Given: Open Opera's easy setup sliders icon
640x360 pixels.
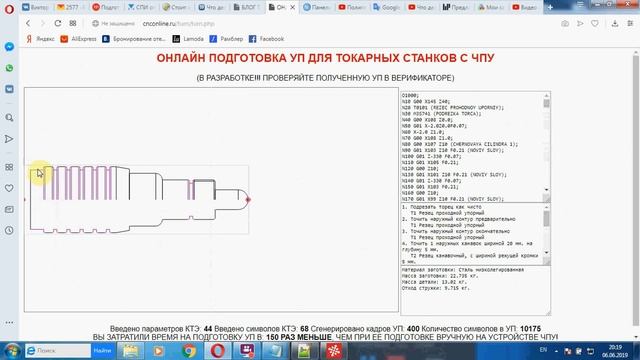Looking at the screenshot, I should pos(630,24).
